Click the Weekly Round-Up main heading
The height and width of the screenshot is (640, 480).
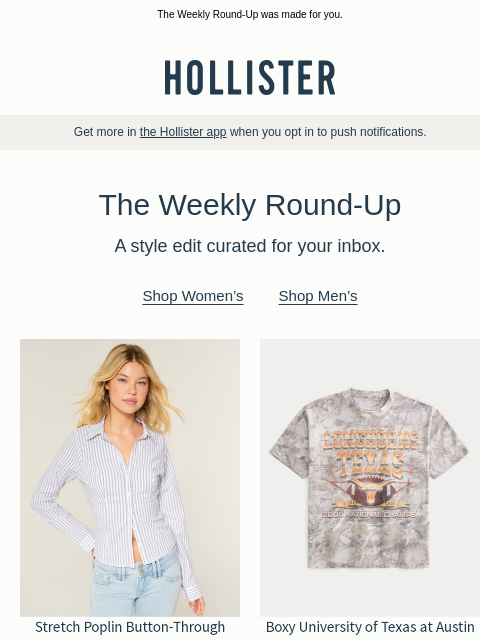point(250,204)
